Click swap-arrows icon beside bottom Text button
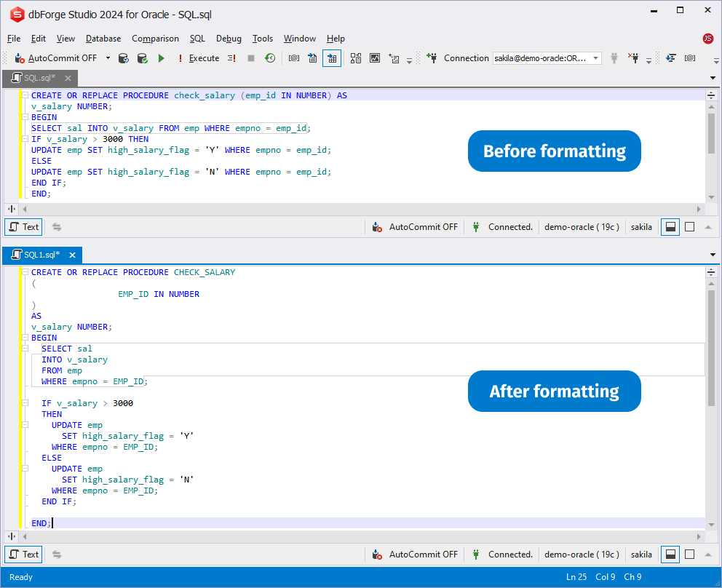 pos(57,555)
